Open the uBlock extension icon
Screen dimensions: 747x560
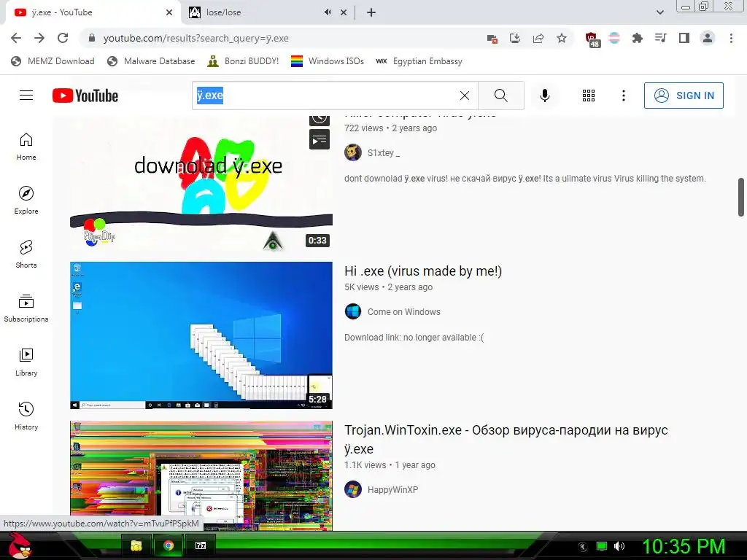tap(592, 39)
